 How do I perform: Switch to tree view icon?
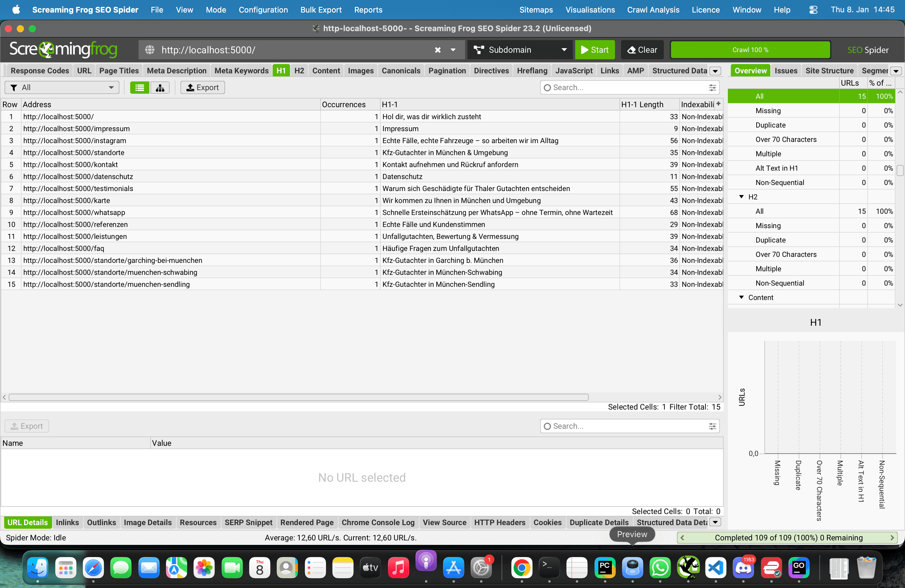click(160, 87)
